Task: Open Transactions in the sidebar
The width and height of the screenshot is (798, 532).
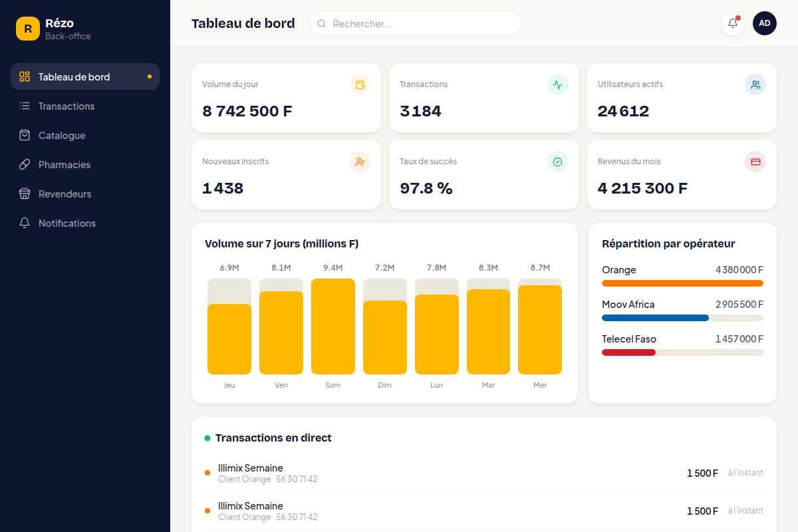Action: [85, 106]
